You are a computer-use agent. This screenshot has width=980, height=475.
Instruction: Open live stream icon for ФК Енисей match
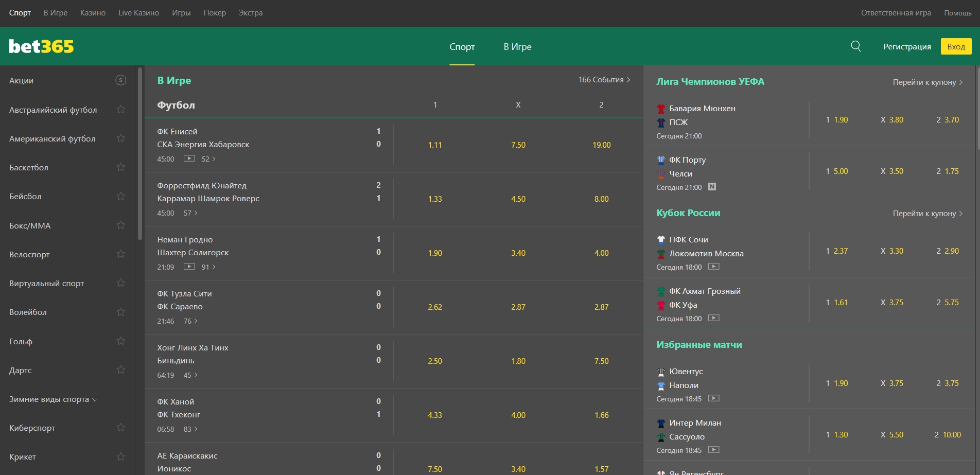189,159
